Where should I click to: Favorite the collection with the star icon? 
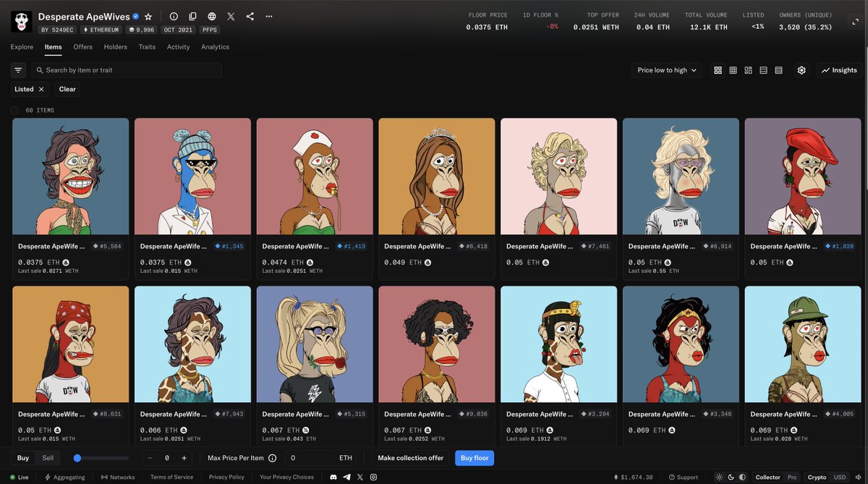148,16
